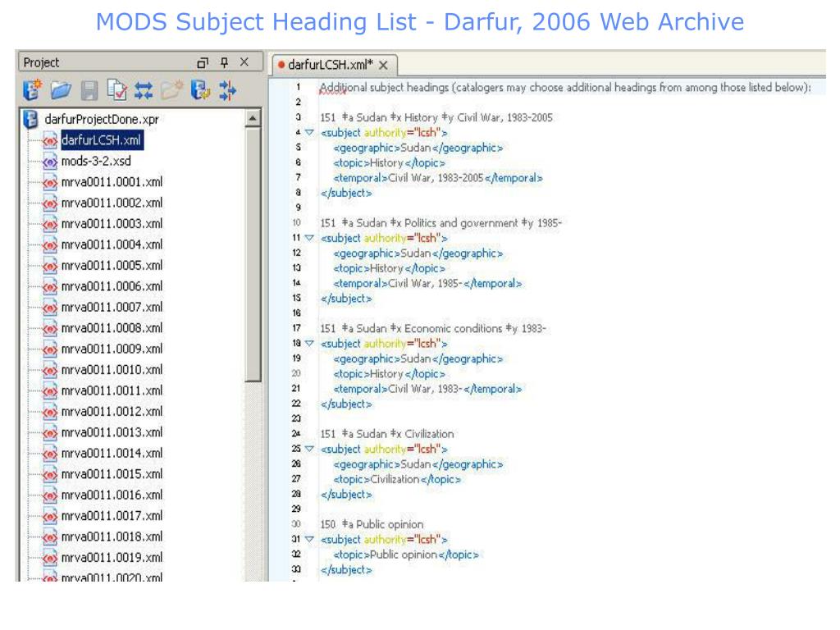
Task: Click the topic Civilization element on line 27
Action: 397,479
